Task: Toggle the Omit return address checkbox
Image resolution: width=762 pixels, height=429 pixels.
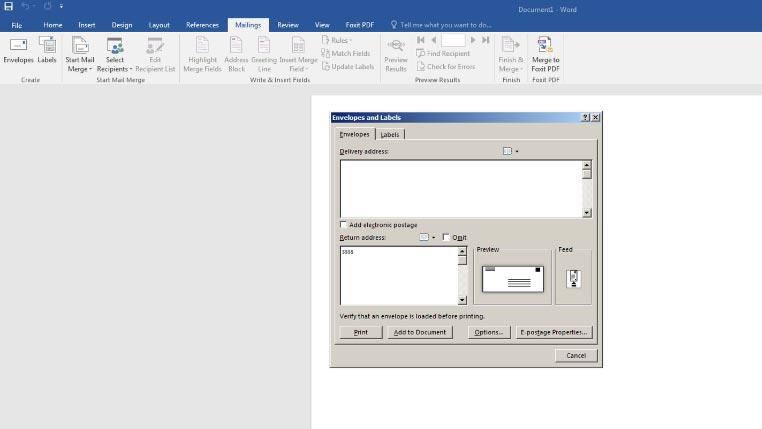Action: point(446,237)
